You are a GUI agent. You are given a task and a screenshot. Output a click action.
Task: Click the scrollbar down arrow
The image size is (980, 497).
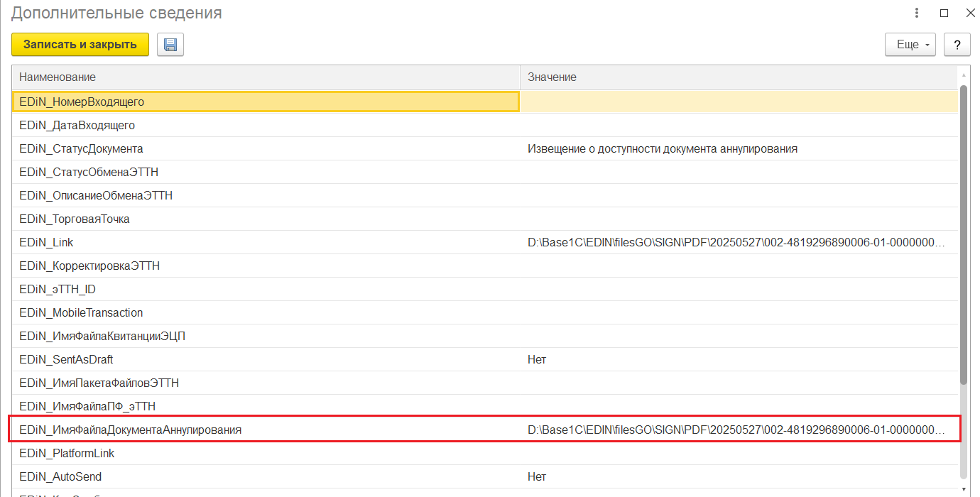click(x=964, y=489)
